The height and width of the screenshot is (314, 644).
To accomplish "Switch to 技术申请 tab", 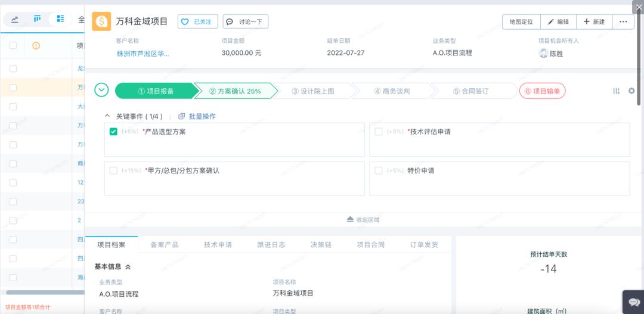I will click(x=218, y=245).
